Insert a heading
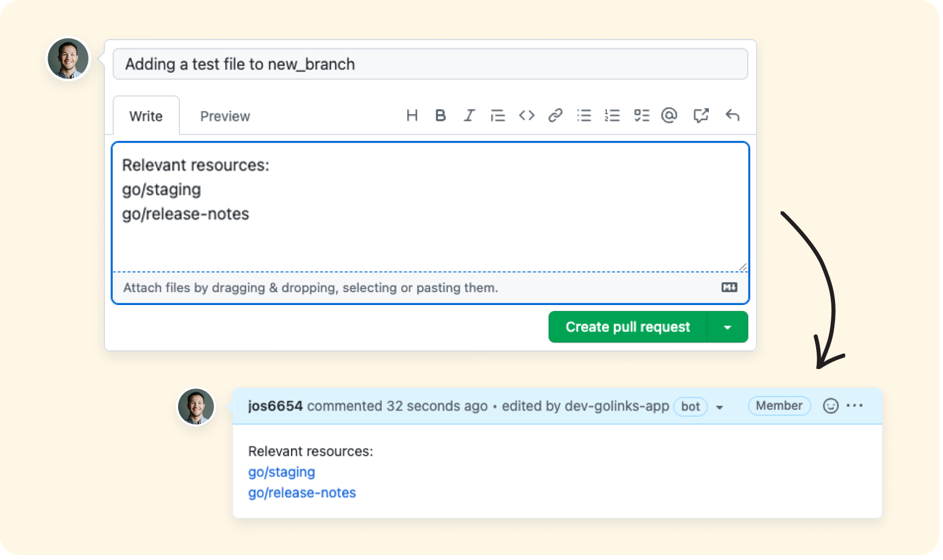Image resolution: width=943 pixels, height=560 pixels. click(x=412, y=115)
